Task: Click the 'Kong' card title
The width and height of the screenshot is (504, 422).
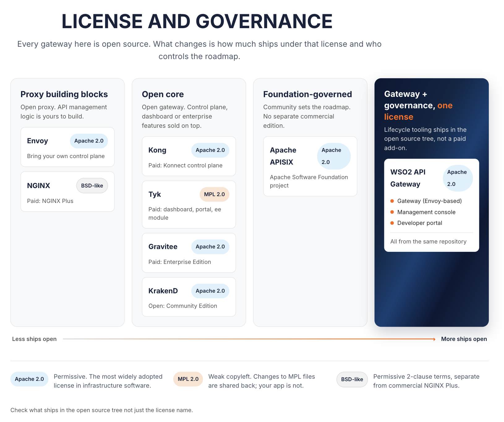Action: point(157,150)
